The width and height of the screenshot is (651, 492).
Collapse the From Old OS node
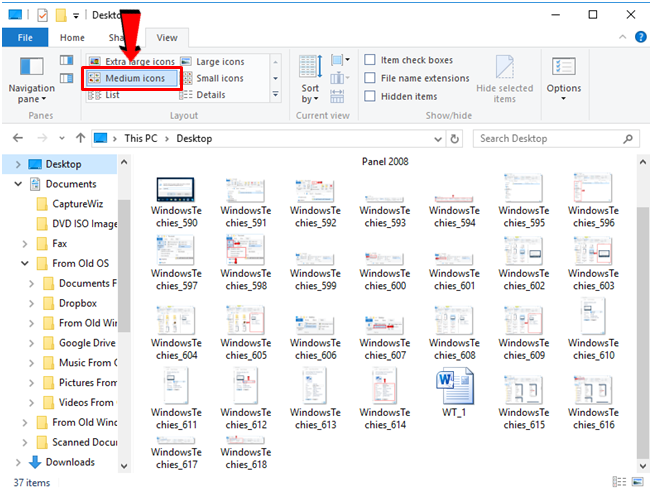coord(24,263)
